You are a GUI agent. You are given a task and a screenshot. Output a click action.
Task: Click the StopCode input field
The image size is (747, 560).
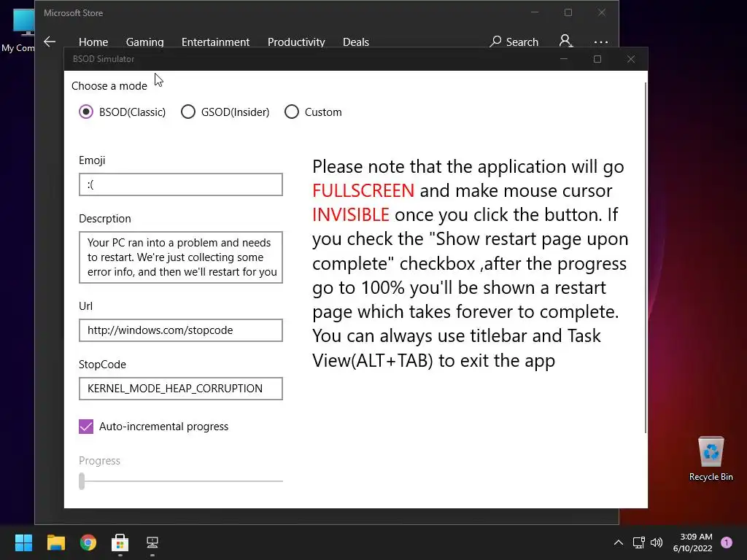pos(181,389)
